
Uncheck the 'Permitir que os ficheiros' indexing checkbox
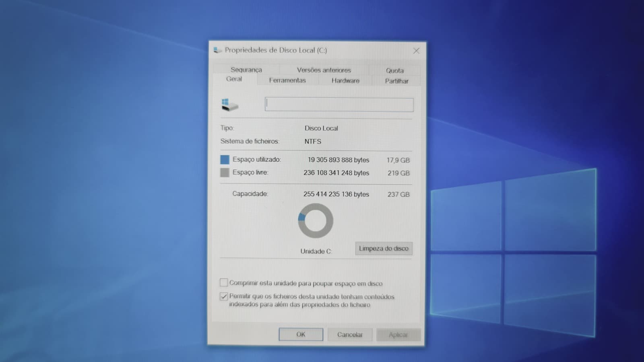pyautogui.click(x=224, y=296)
